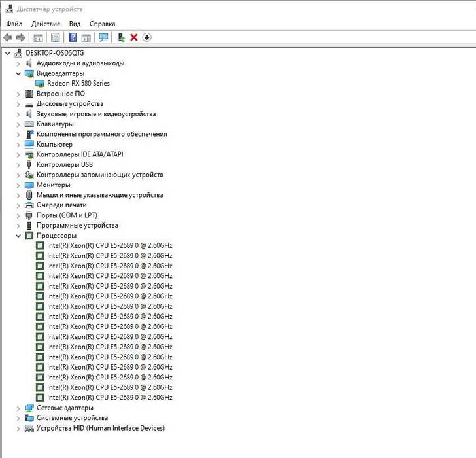Image resolution: width=476 pixels, height=458 pixels.
Task: Click the keyboard icon of Клавиатуры
Action: click(x=29, y=124)
